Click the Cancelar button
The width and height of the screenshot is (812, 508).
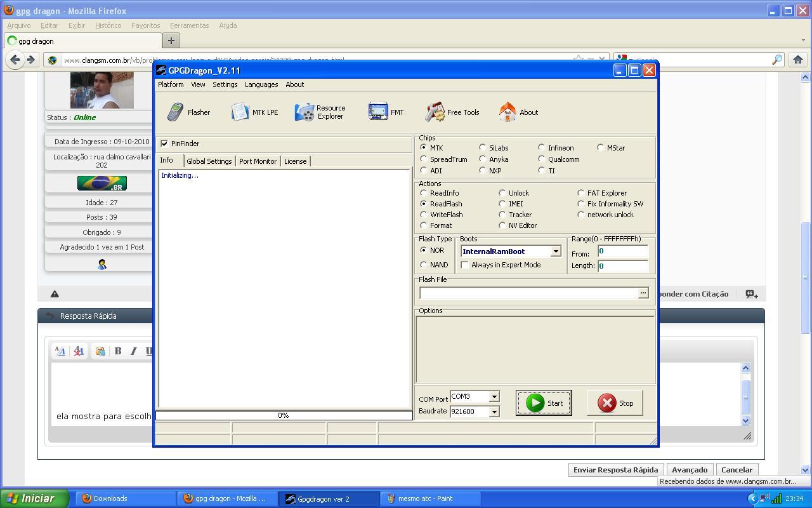click(737, 470)
